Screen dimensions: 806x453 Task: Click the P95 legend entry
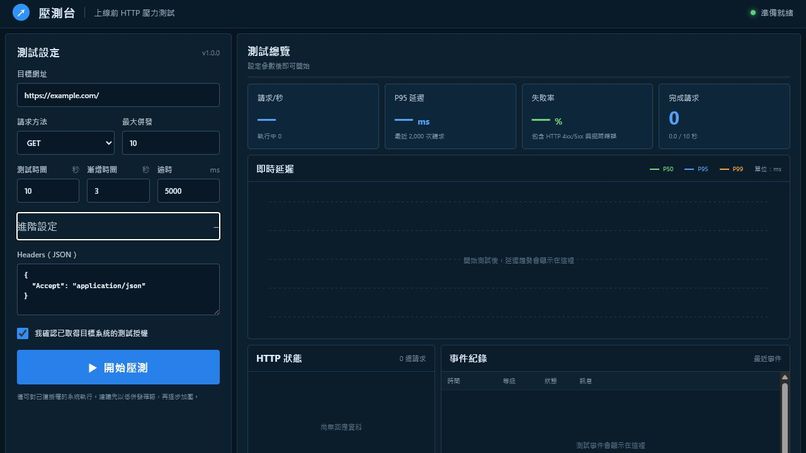(697, 169)
